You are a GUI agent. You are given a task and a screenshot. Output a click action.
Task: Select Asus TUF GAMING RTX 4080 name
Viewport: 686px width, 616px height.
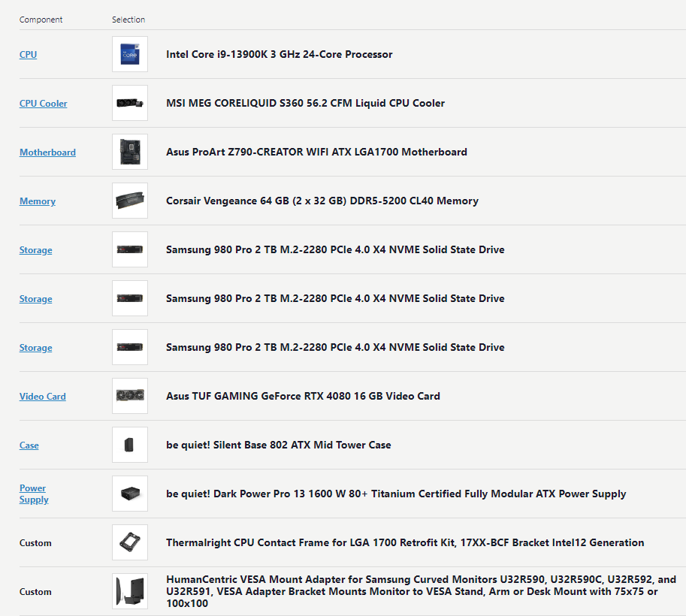tap(303, 396)
